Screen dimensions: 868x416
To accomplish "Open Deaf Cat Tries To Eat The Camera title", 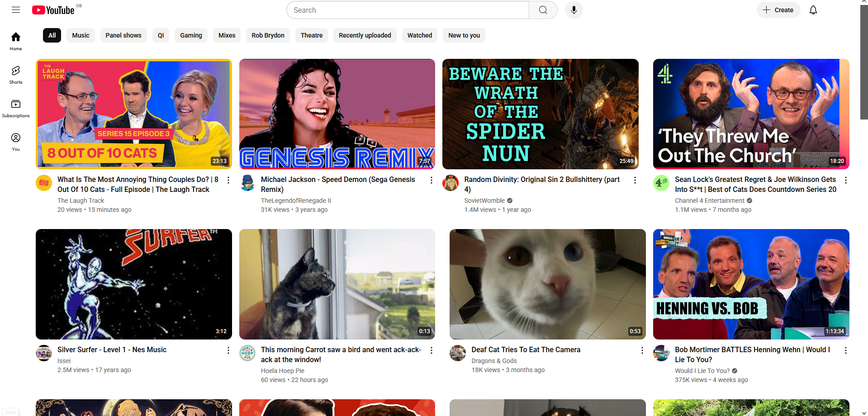I will pyautogui.click(x=526, y=349).
